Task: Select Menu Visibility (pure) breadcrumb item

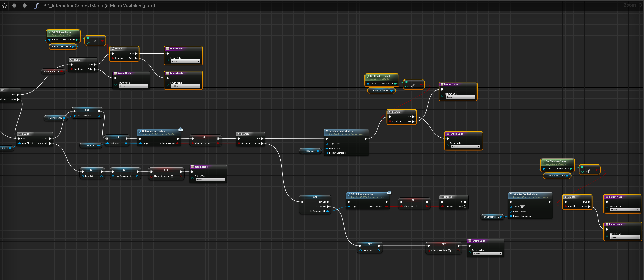Action: 132,5
